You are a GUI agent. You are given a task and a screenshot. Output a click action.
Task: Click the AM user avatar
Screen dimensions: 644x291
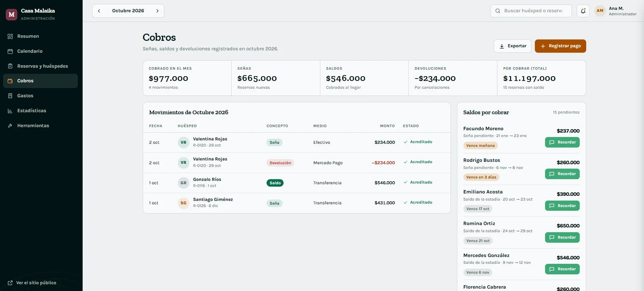point(600,11)
